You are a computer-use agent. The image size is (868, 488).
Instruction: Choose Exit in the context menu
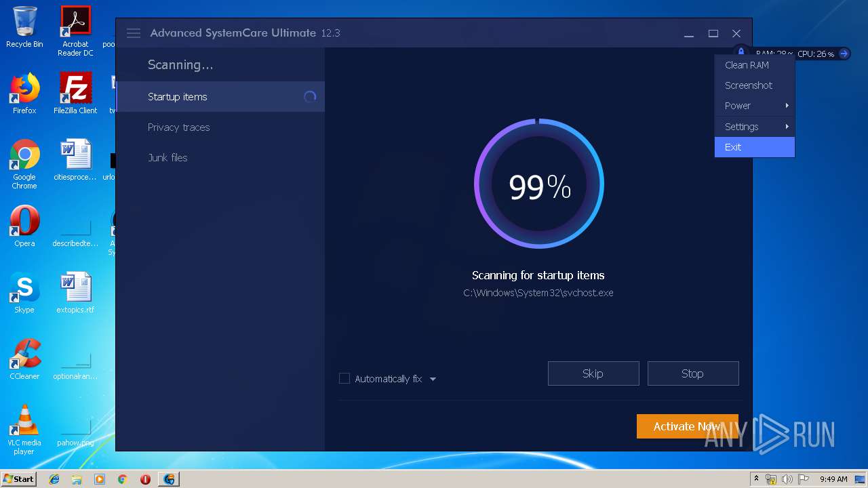(754, 147)
